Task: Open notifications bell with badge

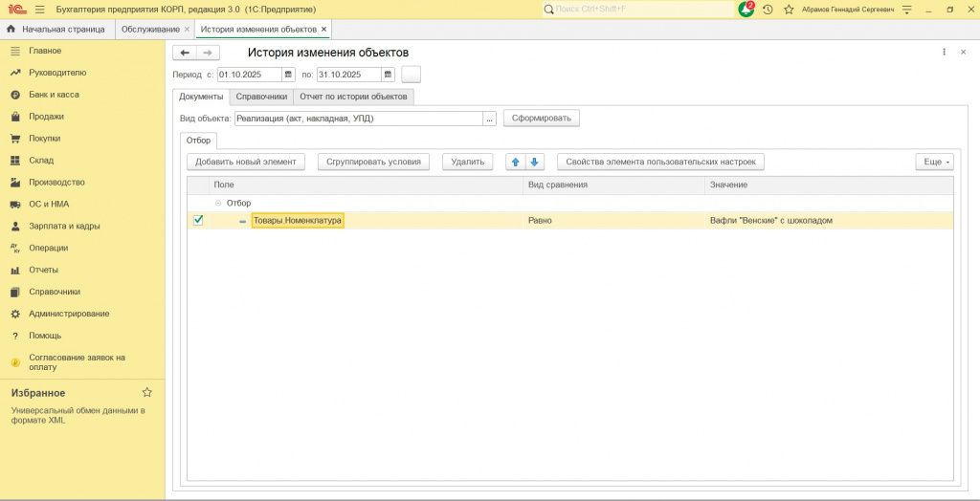Action: (x=746, y=10)
